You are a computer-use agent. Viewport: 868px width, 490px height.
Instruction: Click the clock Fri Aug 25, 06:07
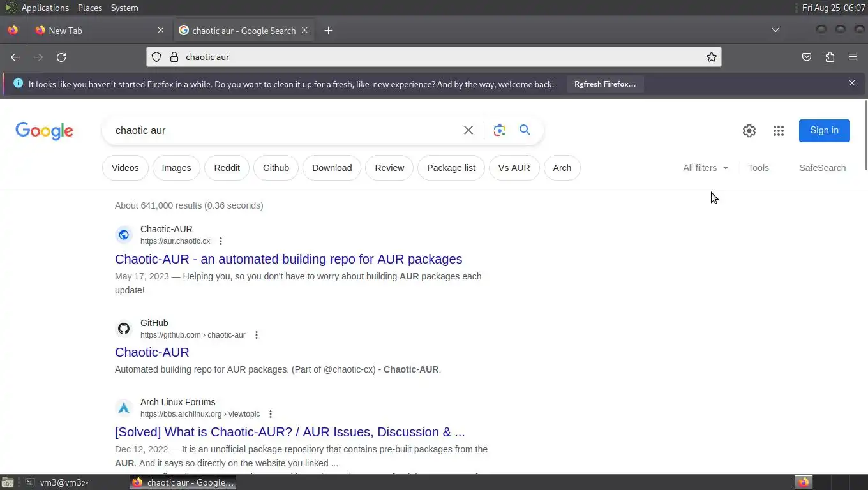tap(834, 8)
